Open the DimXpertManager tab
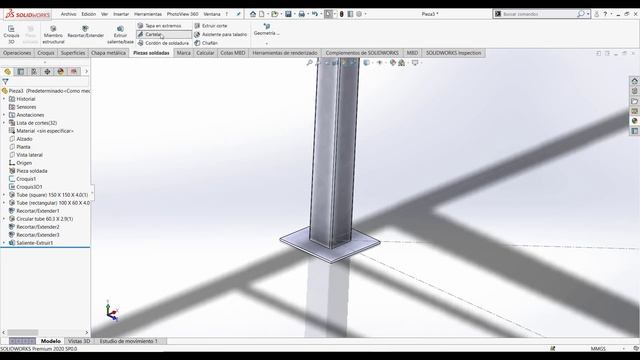640x360 pixels. [47, 71]
